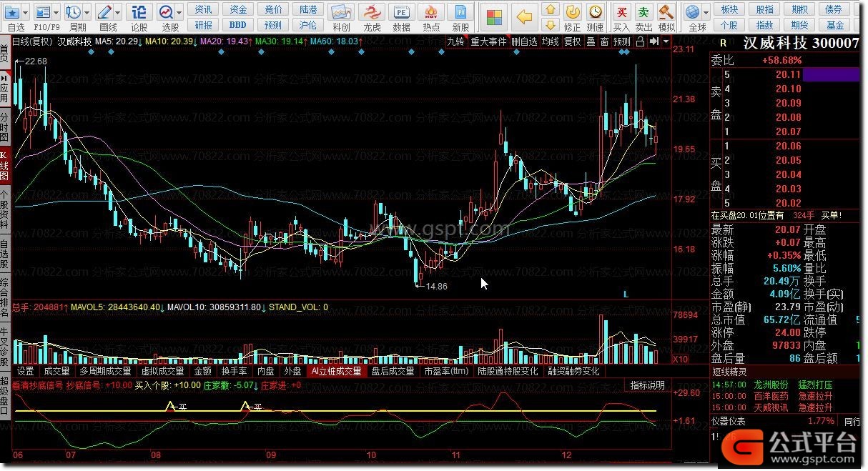Toggle the chart lock icon
Screen dimensions: 868x471
[x=640, y=41]
